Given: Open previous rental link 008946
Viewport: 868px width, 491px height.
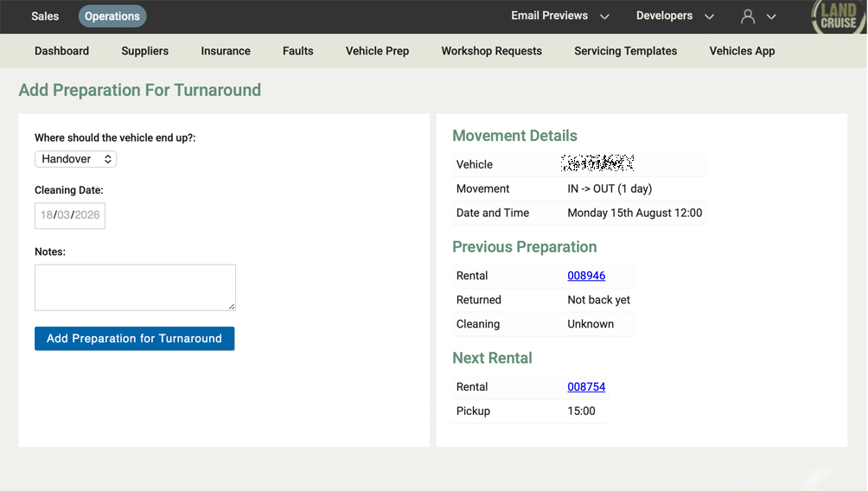Looking at the screenshot, I should pyautogui.click(x=586, y=276).
